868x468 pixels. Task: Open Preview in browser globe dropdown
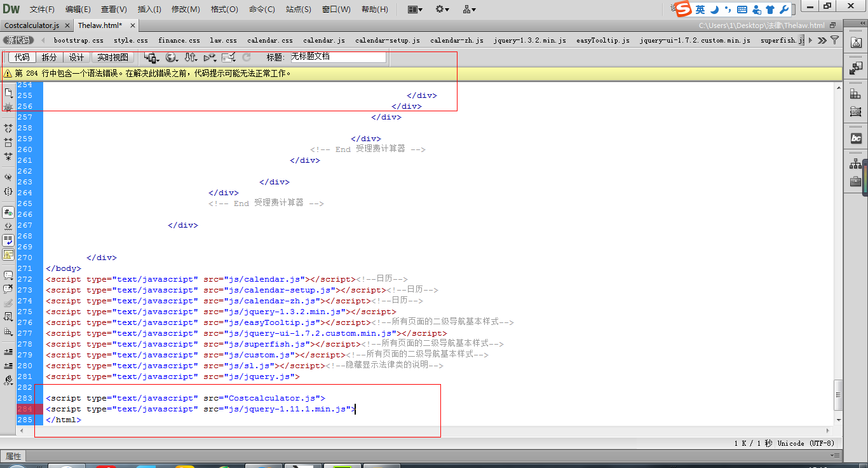point(172,57)
